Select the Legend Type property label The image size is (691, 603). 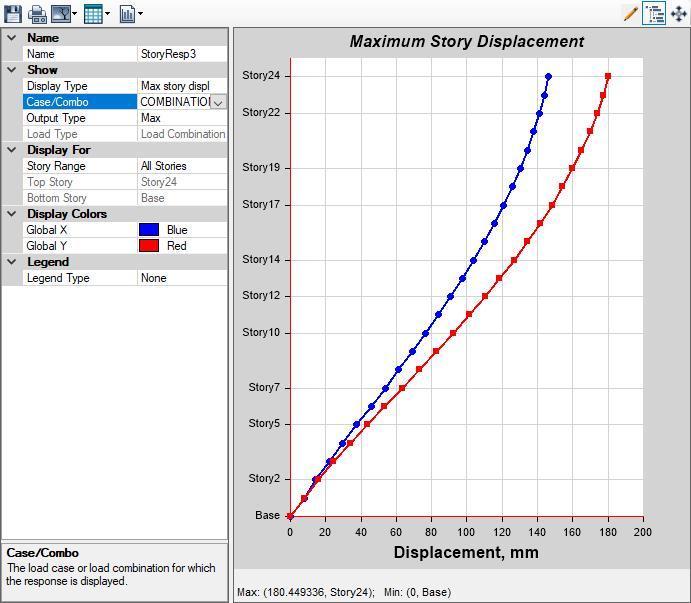(58, 278)
